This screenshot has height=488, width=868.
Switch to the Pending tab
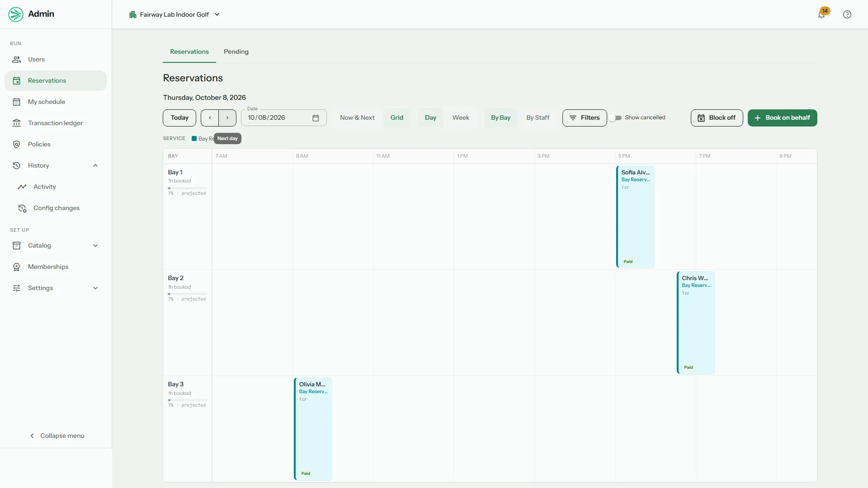pyautogui.click(x=236, y=52)
